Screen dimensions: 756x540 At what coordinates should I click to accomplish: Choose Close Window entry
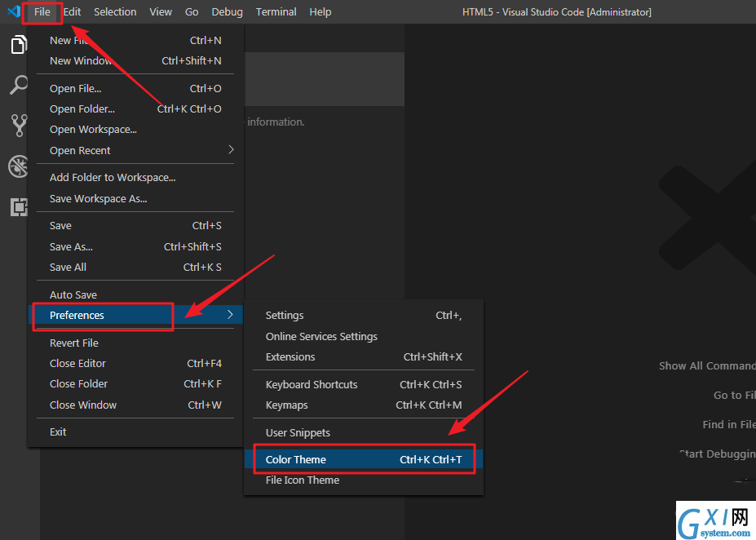[x=135, y=405]
